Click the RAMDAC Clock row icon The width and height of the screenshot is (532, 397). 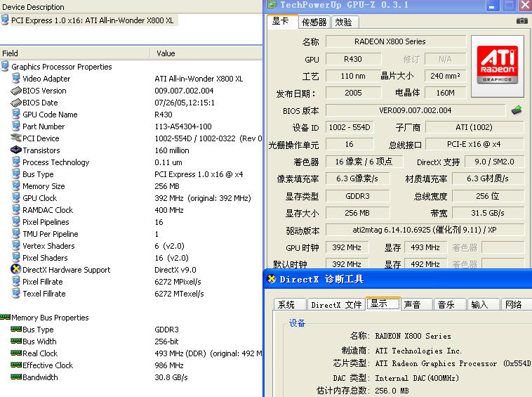point(15,209)
